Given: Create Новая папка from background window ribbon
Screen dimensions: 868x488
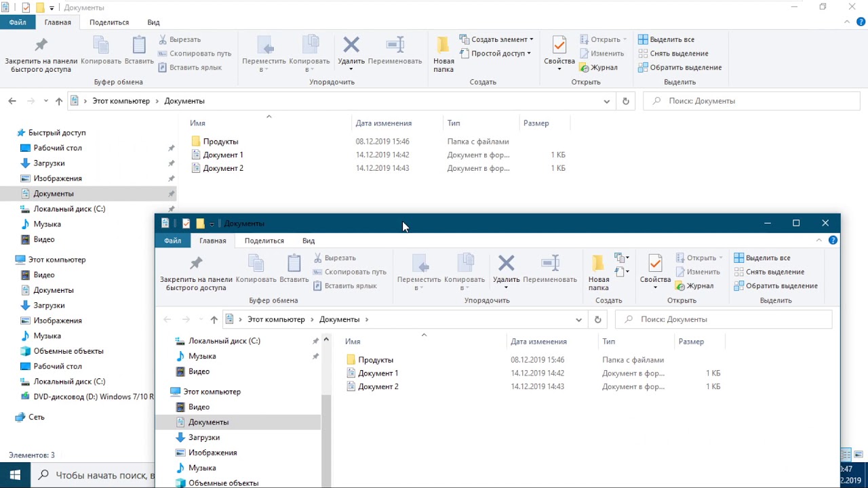Looking at the screenshot, I should (x=443, y=54).
